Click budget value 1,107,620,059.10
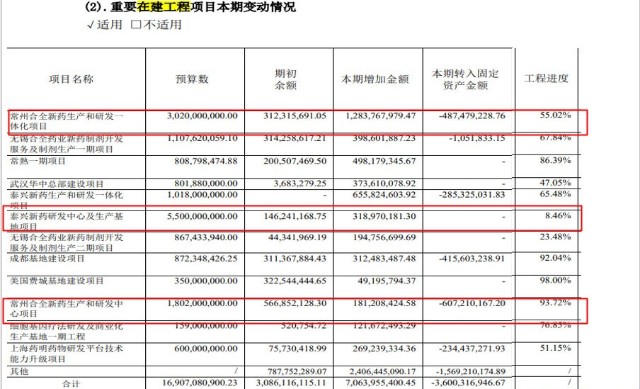 tap(202, 138)
